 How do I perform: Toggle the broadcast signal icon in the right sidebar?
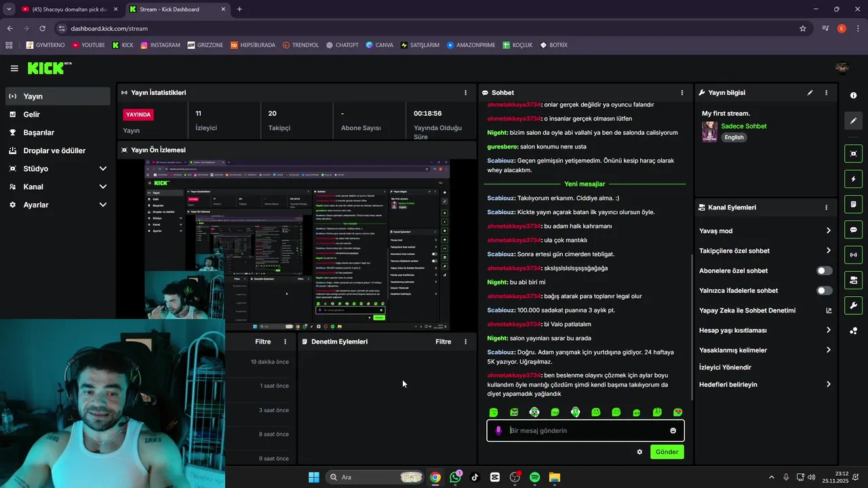click(854, 255)
